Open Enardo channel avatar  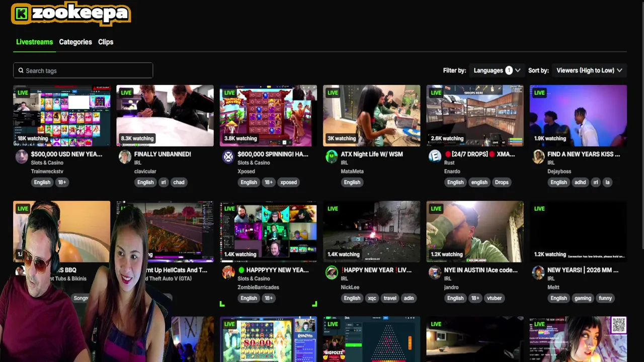click(435, 157)
